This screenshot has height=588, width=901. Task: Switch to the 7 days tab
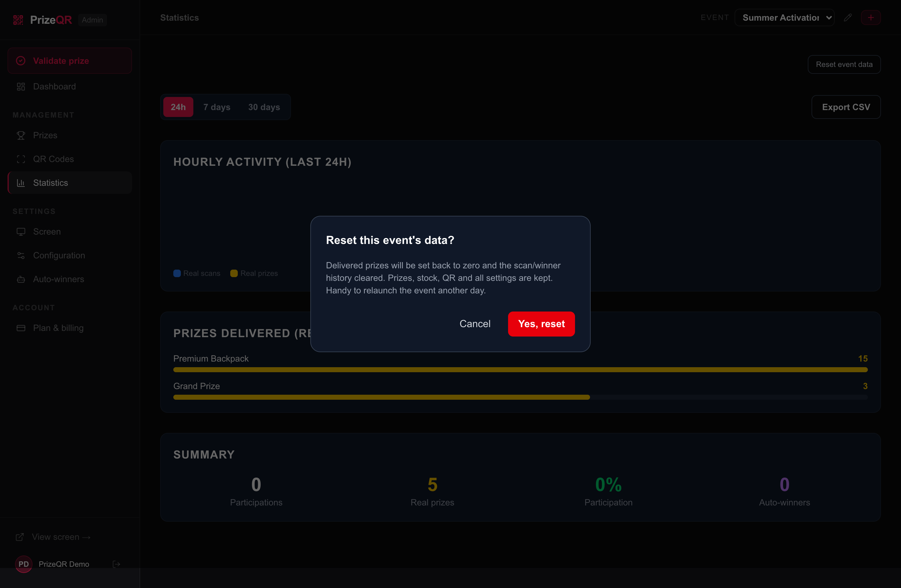pos(217,107)
